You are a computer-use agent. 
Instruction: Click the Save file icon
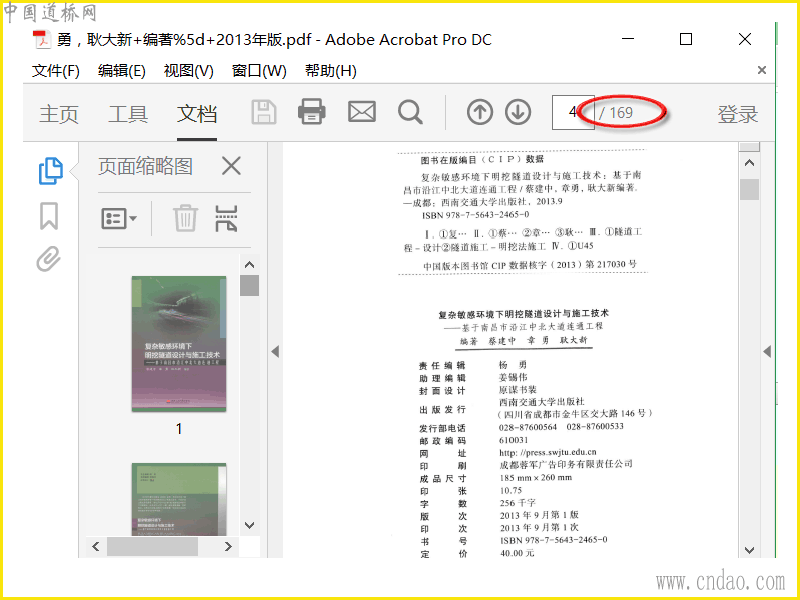(x=264, y=112)
